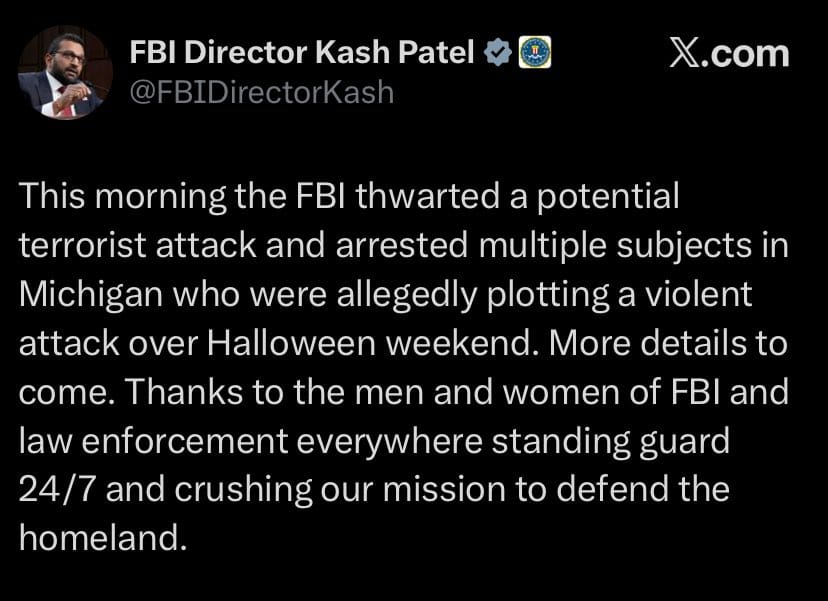The height and width of the screenshot is (601, 828).
Task: Click the @FBIDirectorKash handle
Action: (x=262, y=93)
